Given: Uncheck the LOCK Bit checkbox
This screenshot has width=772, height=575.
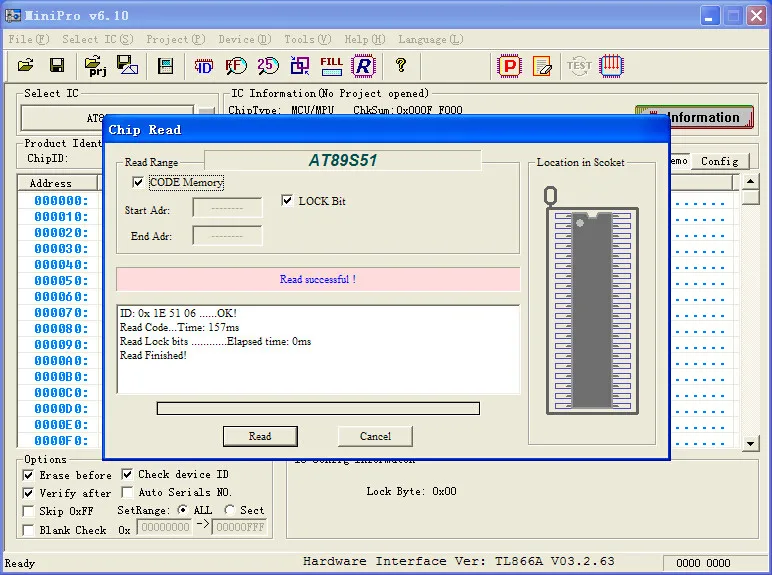Looking at the screenshot, I should [x=288, y=200].
